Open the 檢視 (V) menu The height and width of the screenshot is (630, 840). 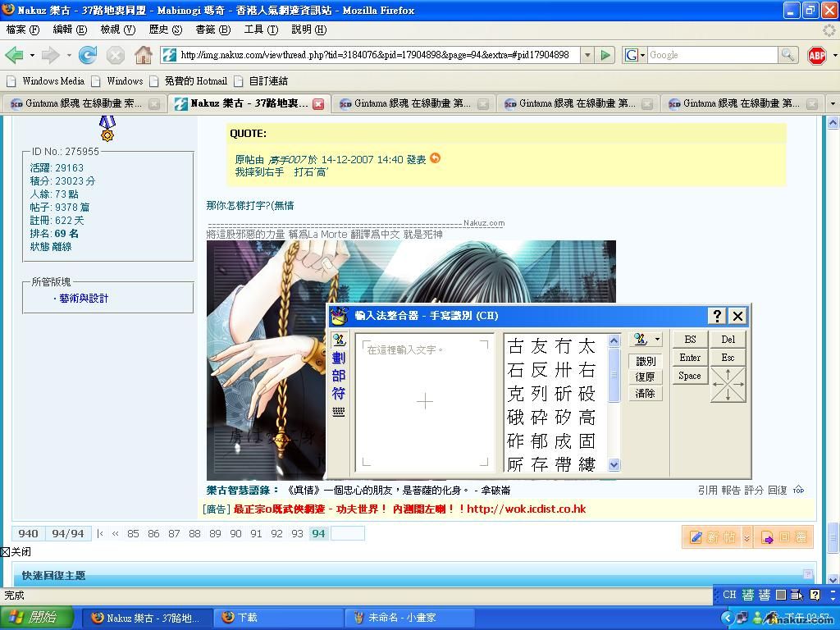[118, 30]
